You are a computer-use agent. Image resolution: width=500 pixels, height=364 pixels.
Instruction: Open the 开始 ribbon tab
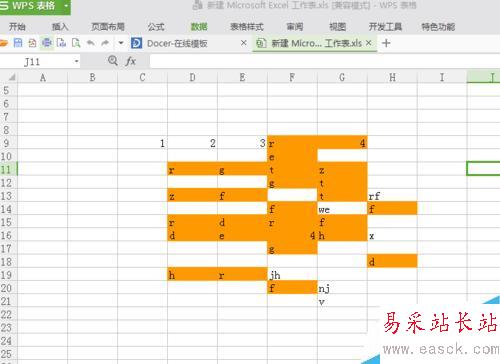pyautogui.click(x=17, y=27)
